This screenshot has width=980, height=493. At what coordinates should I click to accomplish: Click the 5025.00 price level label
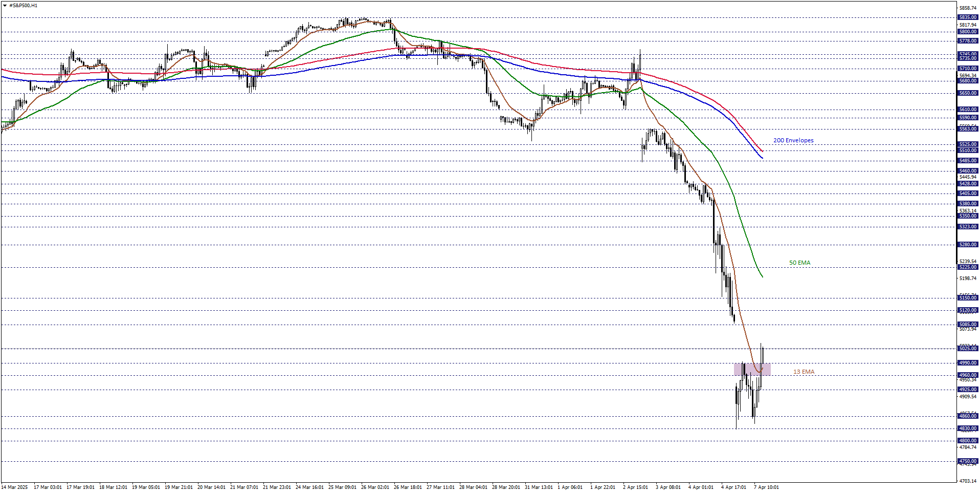[968, 349]
